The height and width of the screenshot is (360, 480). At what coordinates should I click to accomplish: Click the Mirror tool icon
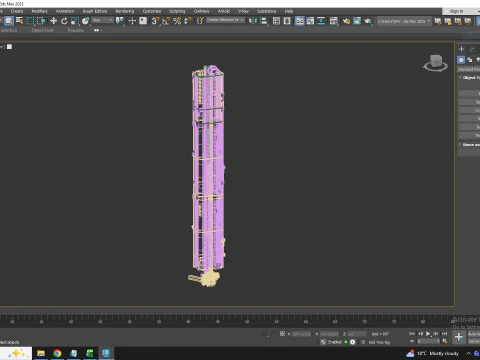click(253, 21)
